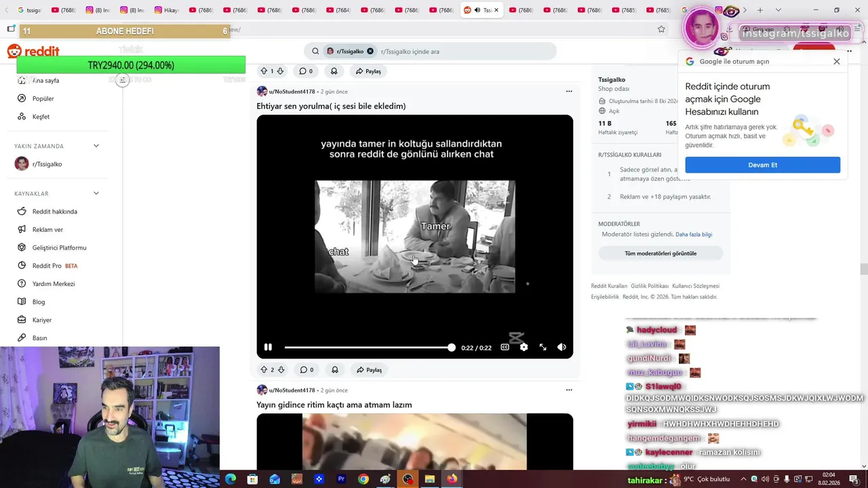This screenshot has height=488, width=868.
Task: Open a new browser tab
Action: click(x=760, y=10)
